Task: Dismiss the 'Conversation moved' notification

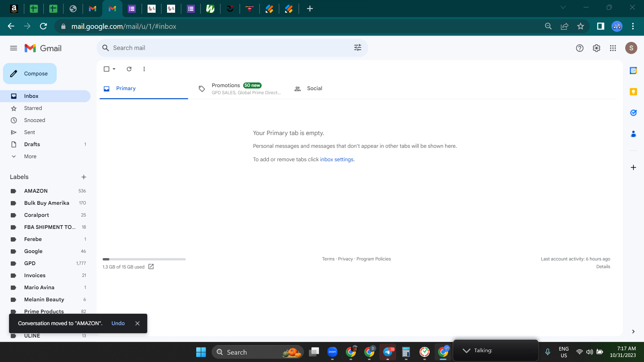Action: point(138,323)
